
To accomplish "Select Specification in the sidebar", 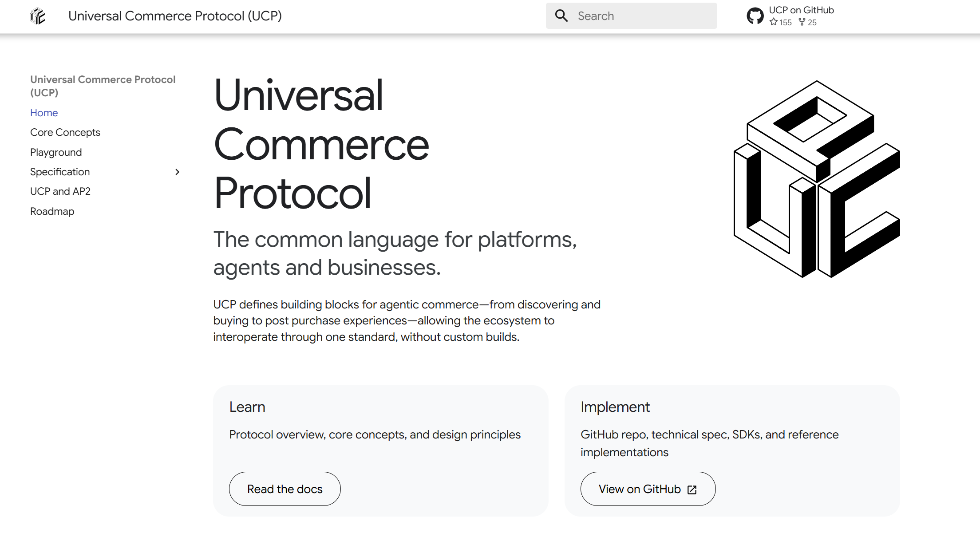I will point(60,172).
